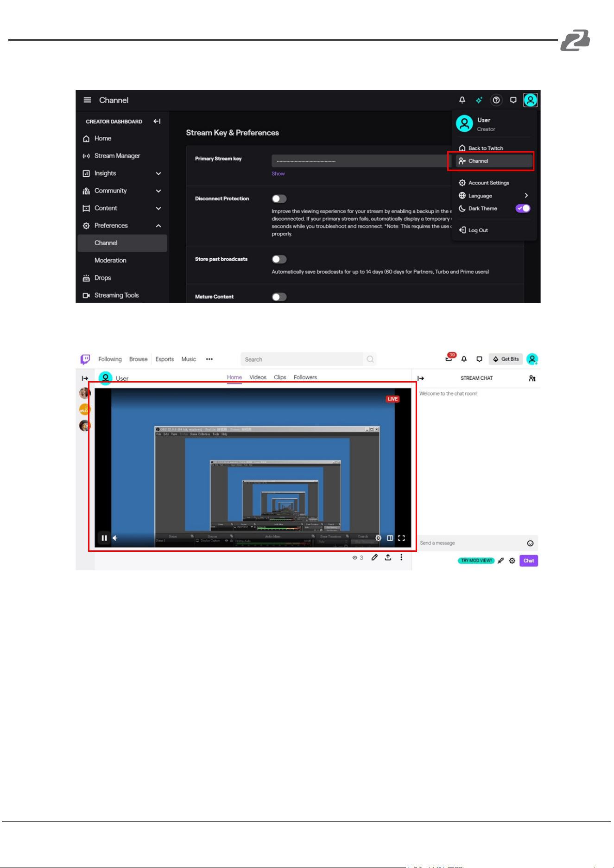Open the chat community users icon
The height and width of the screenshot is (868, 614).
point(532,378)
